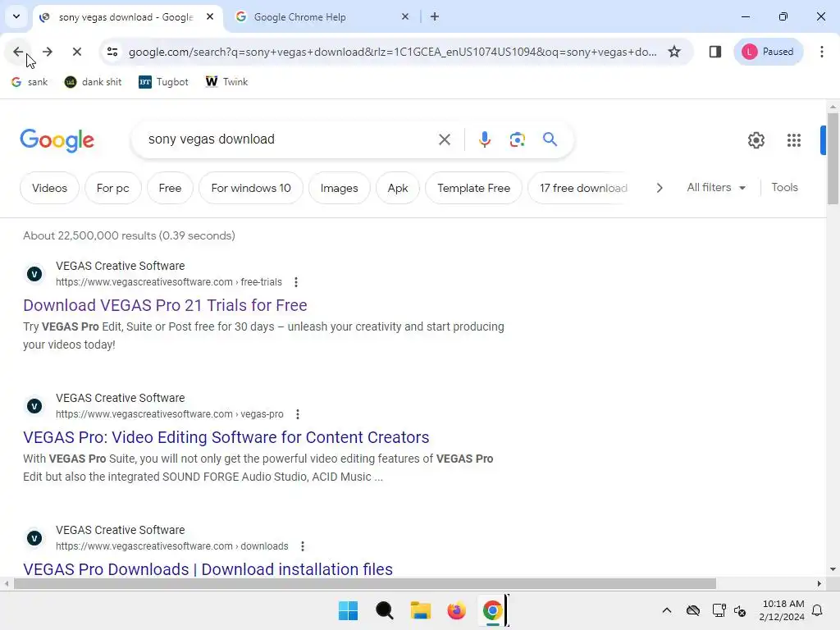Show more filter chips with right chevron
The image size is (840, 630).
(x=660, y=188)
